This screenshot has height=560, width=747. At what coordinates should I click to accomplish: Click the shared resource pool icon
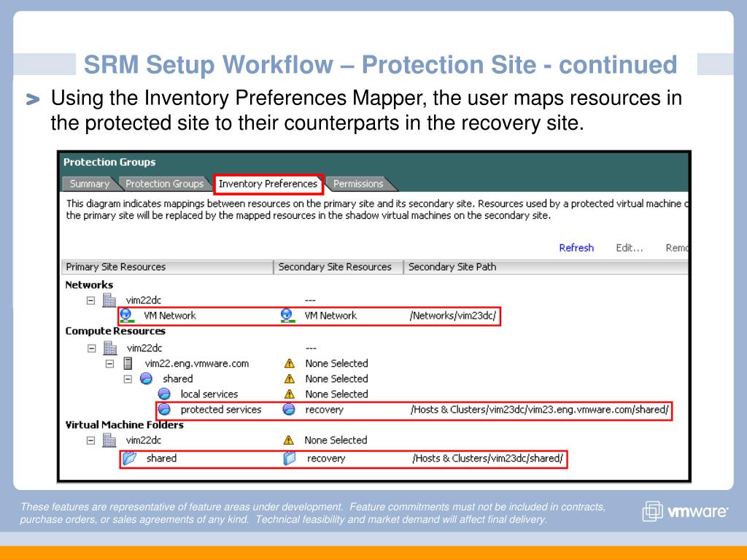coord(146,379)
